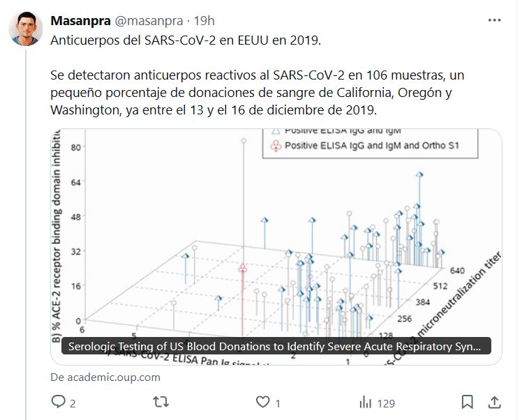Click the like count number 1
Screen dimensions: 522x420
(277, 403)
